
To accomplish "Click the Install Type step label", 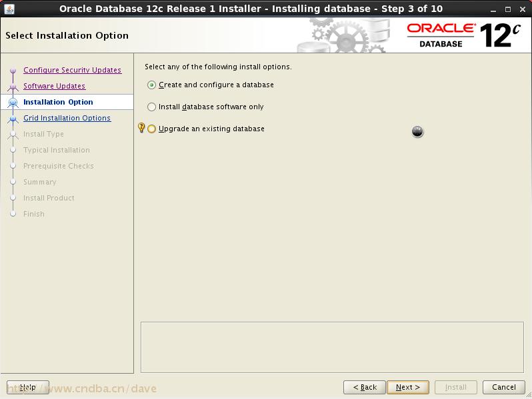I will [x=43, y=134].
